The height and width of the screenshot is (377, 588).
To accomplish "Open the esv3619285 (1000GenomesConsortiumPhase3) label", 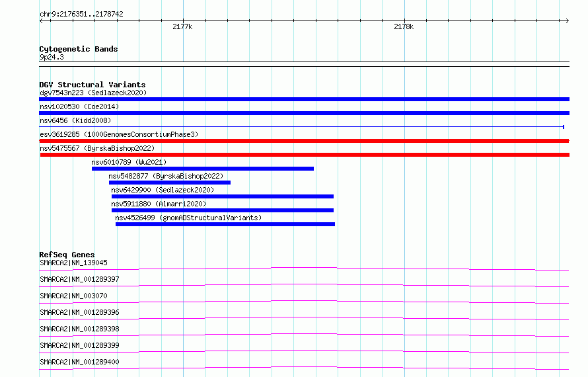I will coord(119,134).
